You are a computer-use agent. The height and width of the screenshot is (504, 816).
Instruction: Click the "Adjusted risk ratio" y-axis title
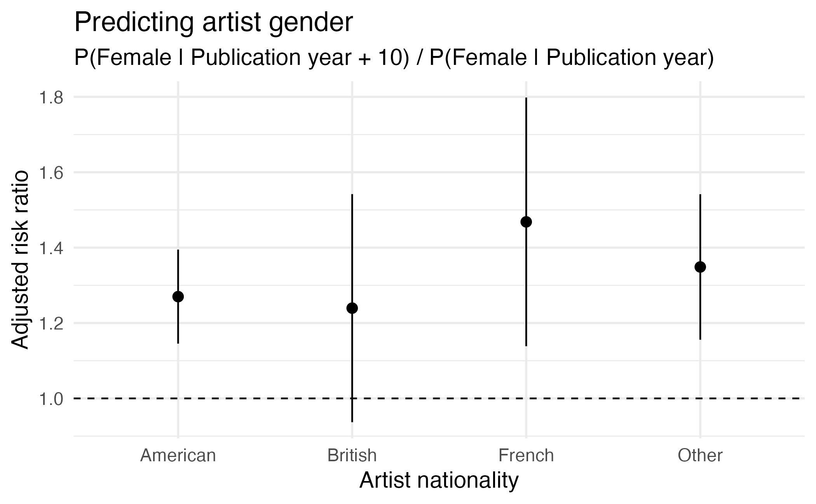pyautogui.click(x=20, y=260)
